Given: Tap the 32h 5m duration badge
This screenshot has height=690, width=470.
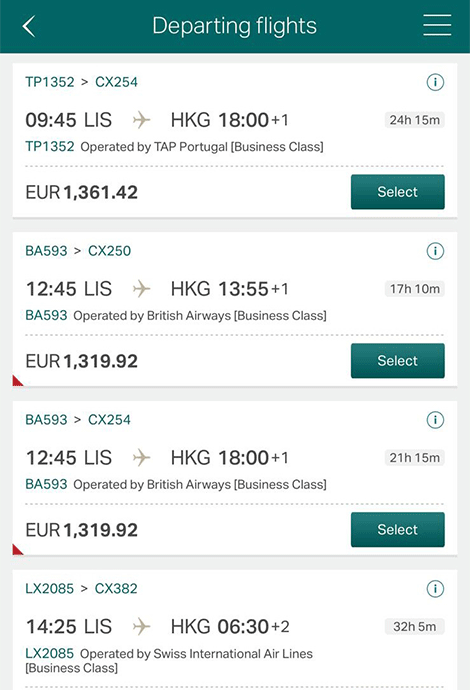Looking at the screenshot, I should pyautogui.click(x=415, y=627).
